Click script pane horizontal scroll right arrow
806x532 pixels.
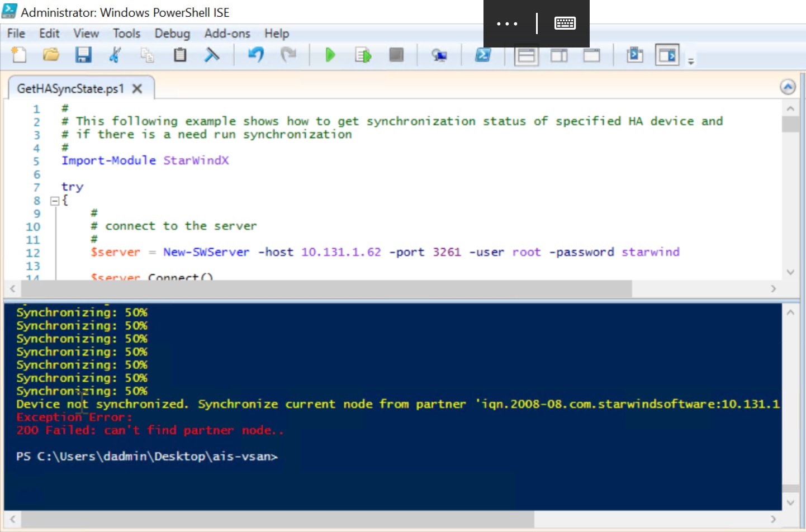tap(774, 289)
